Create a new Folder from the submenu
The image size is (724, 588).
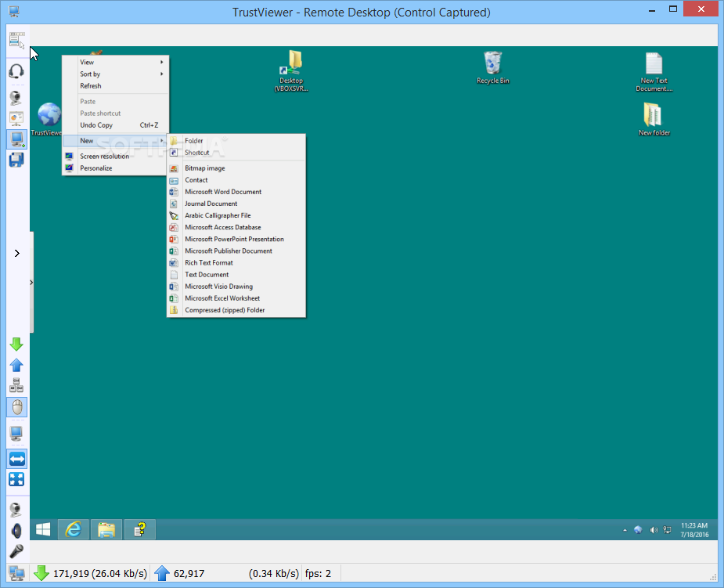(236, 141)
